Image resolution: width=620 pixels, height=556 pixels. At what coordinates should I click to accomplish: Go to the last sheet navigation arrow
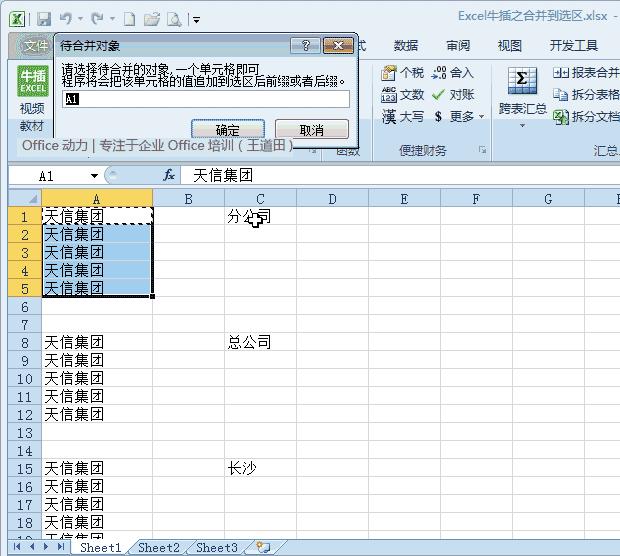[x=60, y=547]
